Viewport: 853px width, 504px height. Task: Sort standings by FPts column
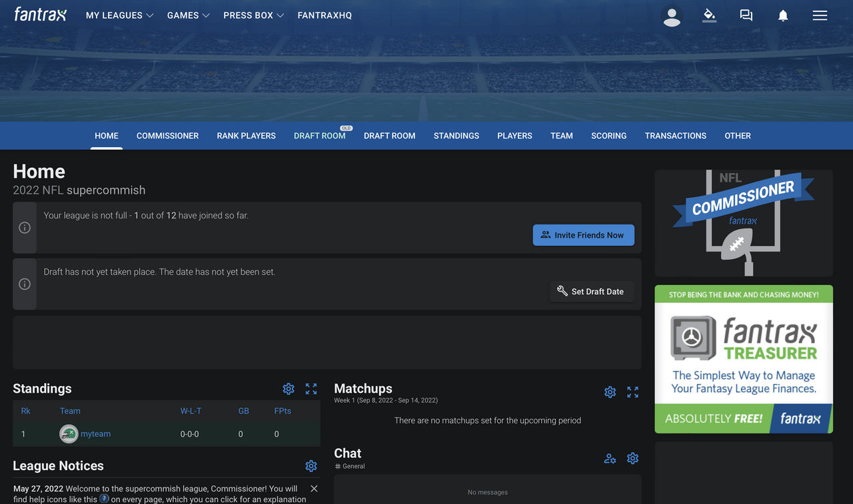(283, 411)
